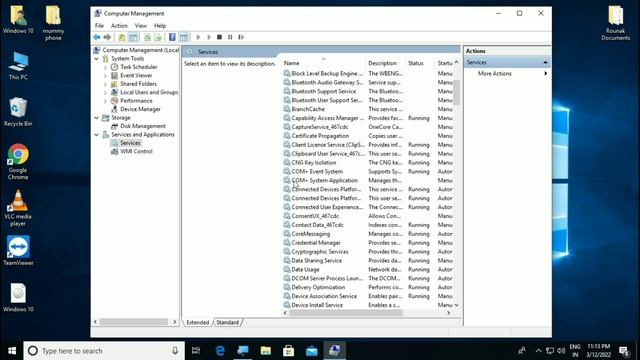
Task: Open the Help menu
Action: tap(160, 26)
